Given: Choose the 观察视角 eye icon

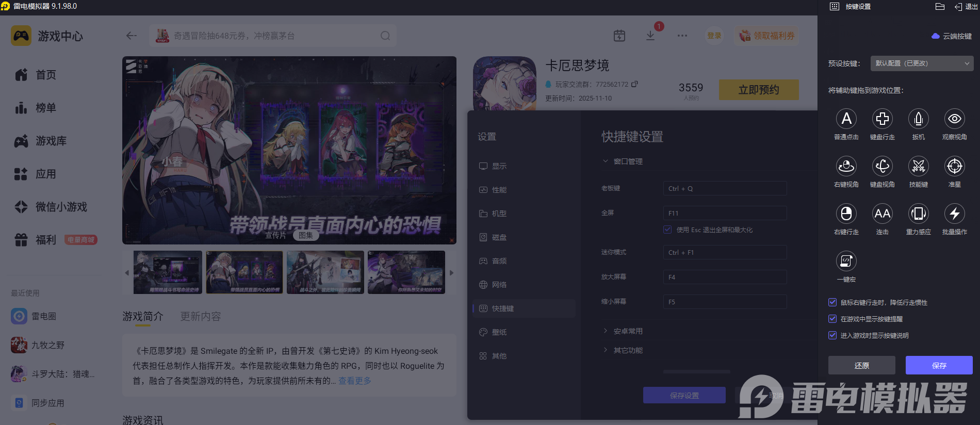Looking at the screenshot, I should (954, 119).
